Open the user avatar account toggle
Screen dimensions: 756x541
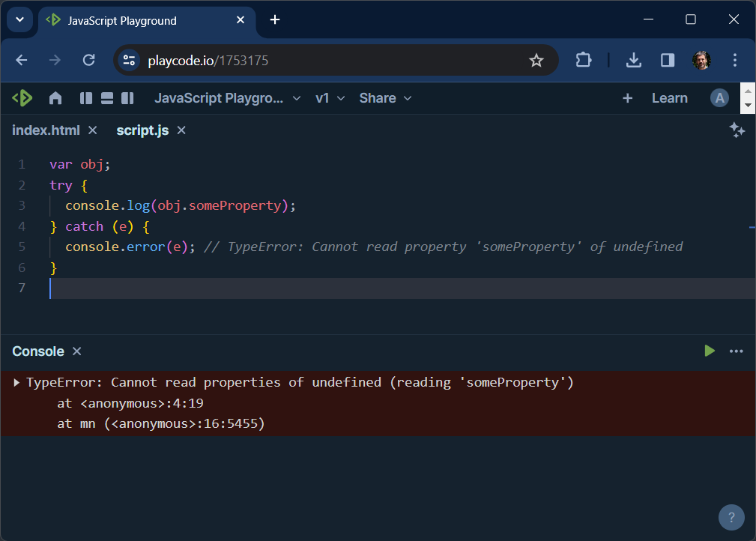pos(720,97)
